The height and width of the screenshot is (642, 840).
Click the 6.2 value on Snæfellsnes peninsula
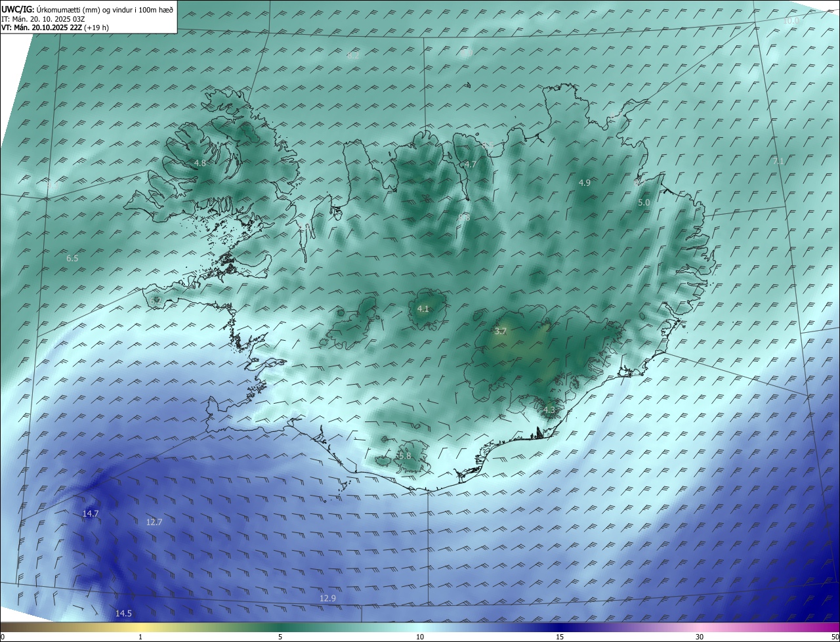pos(156,301)
